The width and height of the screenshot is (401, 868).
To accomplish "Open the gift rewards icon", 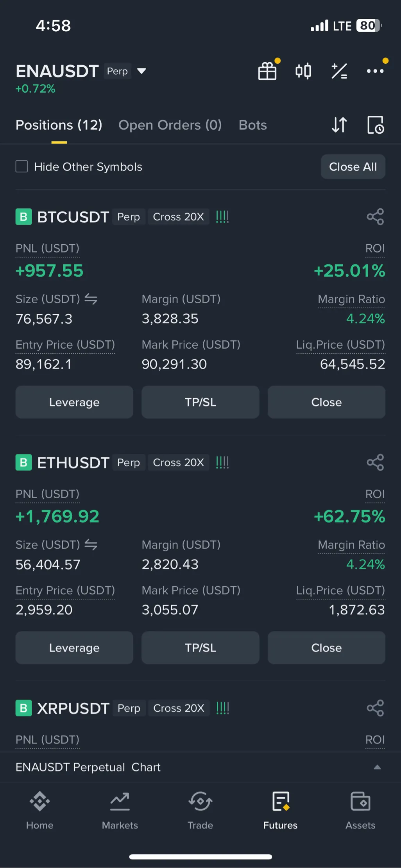I will click(268, 71).
